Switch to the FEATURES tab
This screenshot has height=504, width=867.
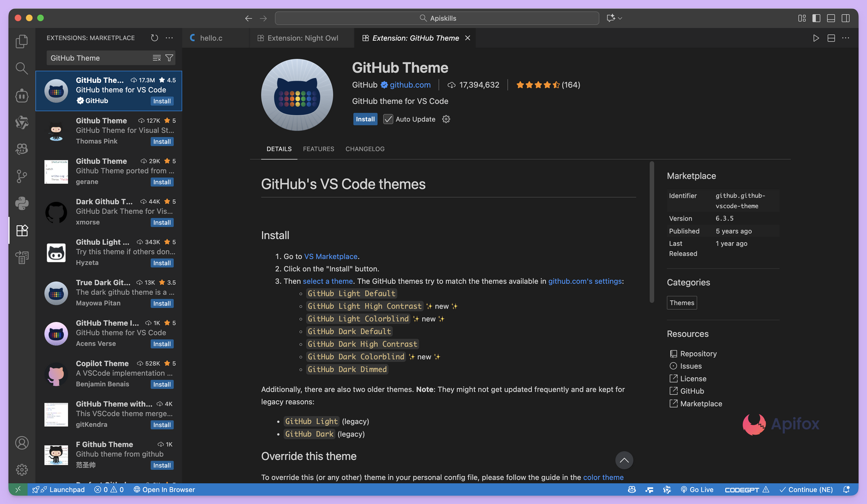(x=318, y=149)
